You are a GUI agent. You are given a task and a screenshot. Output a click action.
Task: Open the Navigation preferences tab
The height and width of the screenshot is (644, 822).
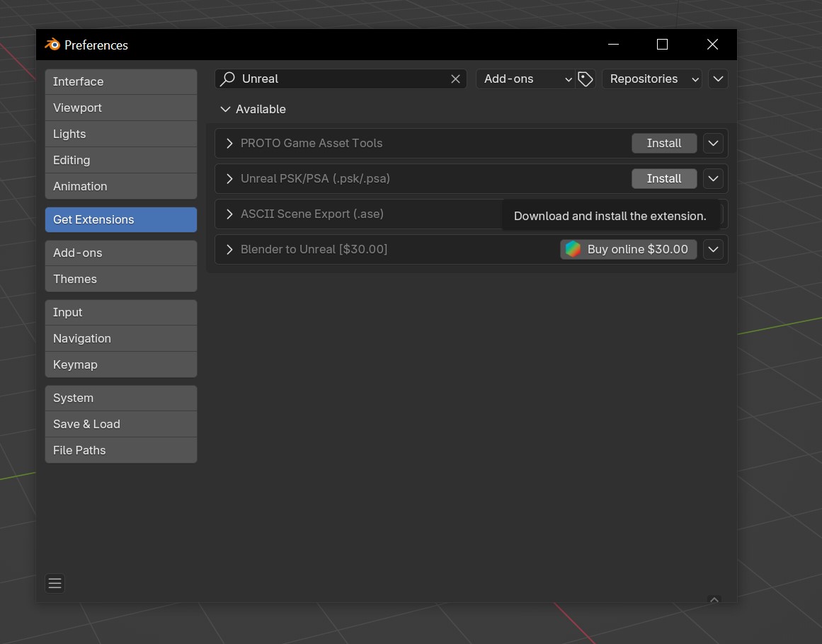(121, 338)
